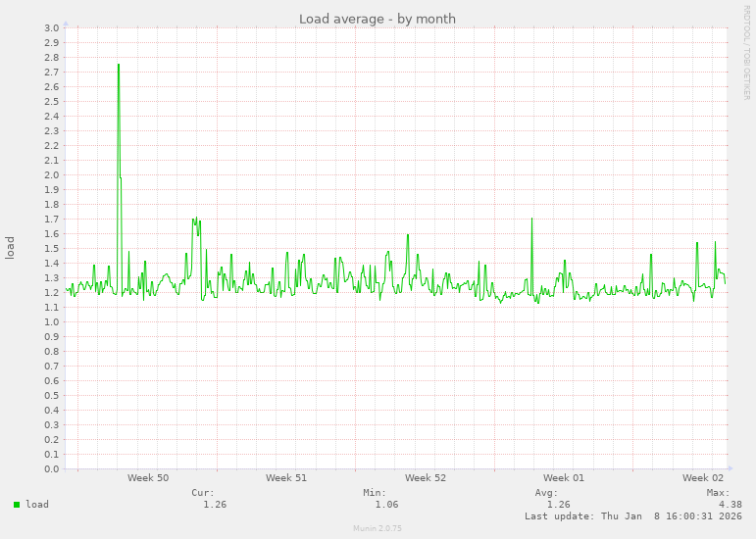This screenshot has width=756, height=539.
Task: Click the 'Max:' column header
Action: [x=719, y=493]
